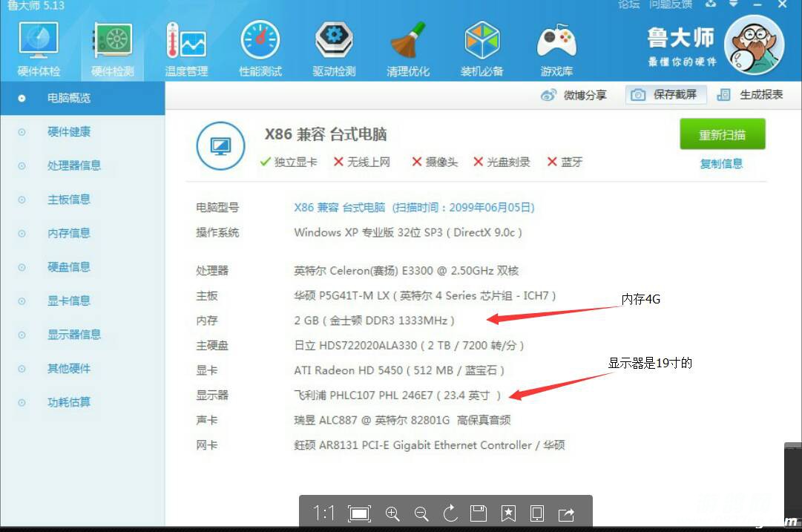Click green 重新扫描 rescan button

click(x=722, y=134)
